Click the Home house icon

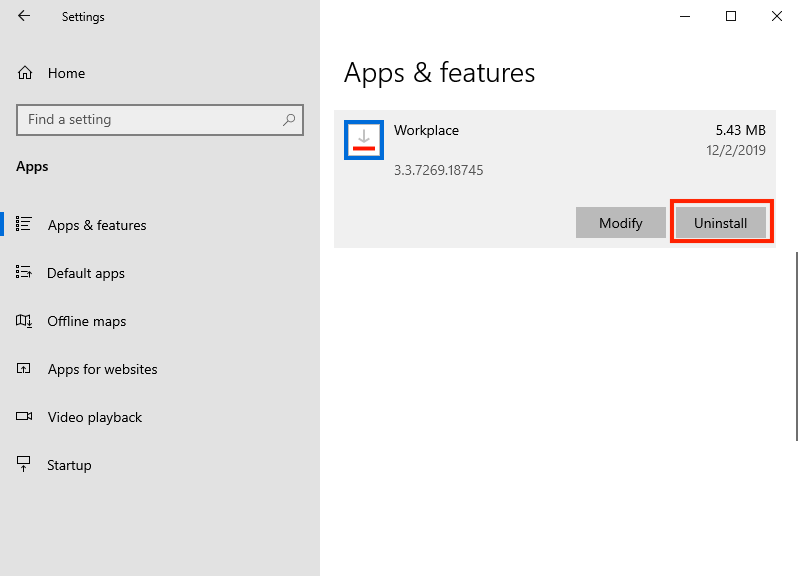(25, 73)
